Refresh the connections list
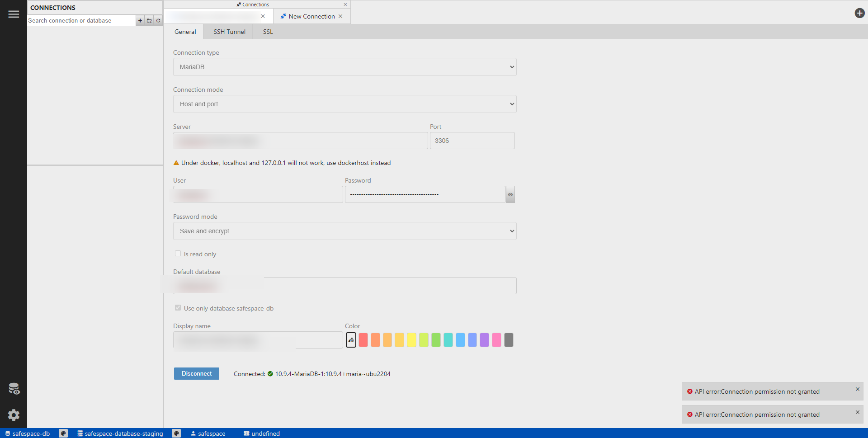The width and height of the screenshot is (868, 438). tap(158, 20)
